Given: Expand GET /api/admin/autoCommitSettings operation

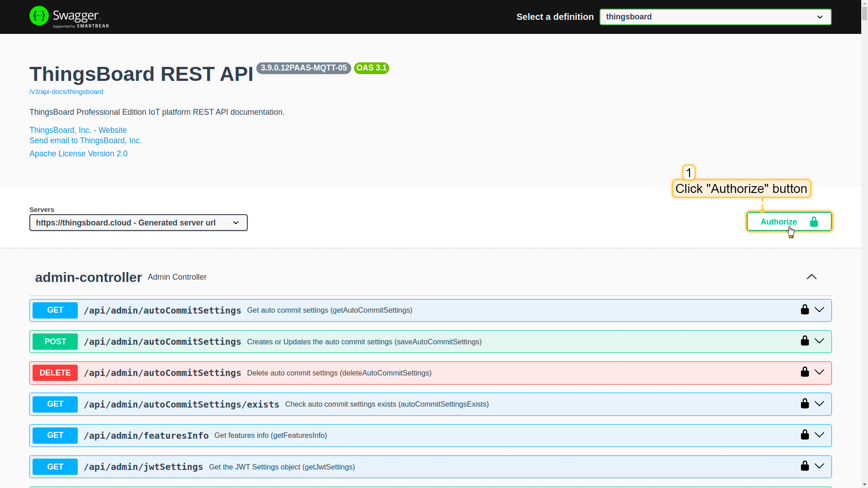Looking at the screenshot, I should tap(162, 310).
